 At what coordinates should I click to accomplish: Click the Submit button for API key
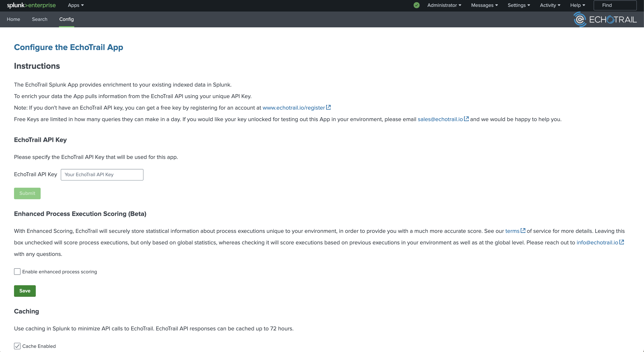27,193
